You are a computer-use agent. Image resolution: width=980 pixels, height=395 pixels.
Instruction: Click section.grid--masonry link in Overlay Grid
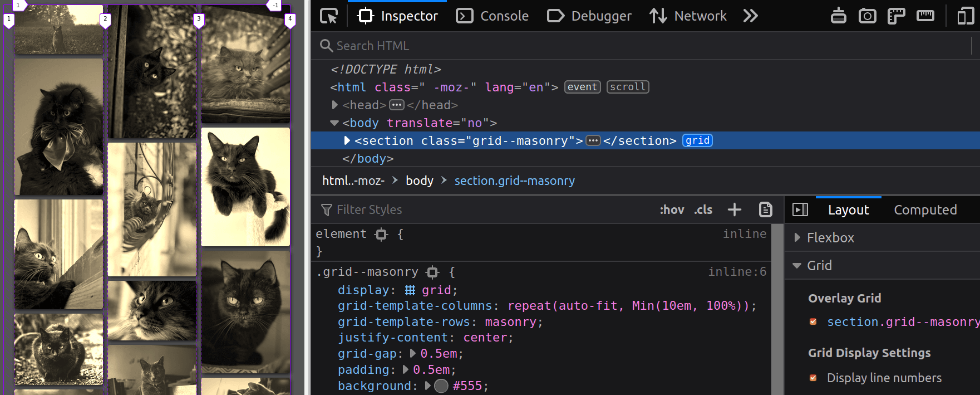click(903, 321)
